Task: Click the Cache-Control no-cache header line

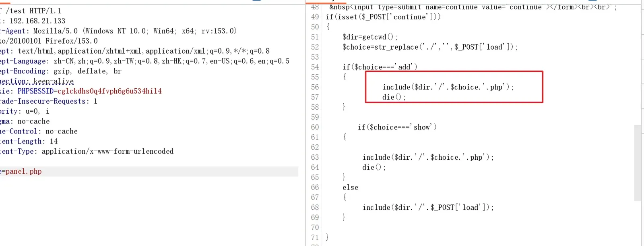Action: (x=39, y=131)
